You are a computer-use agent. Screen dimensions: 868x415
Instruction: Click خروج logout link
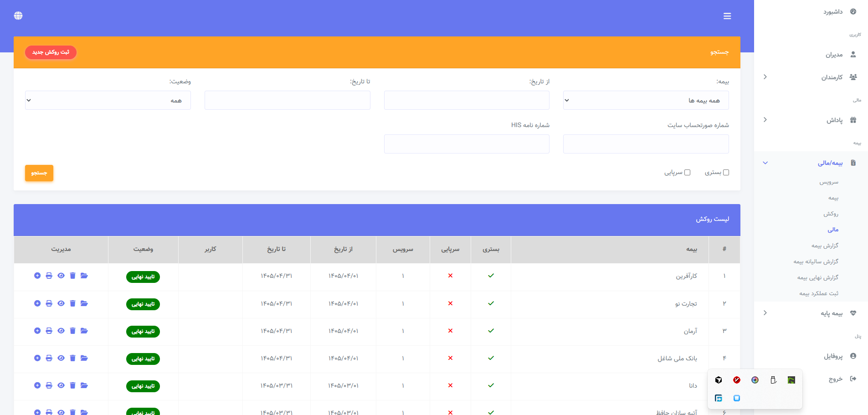pos(836,379)
